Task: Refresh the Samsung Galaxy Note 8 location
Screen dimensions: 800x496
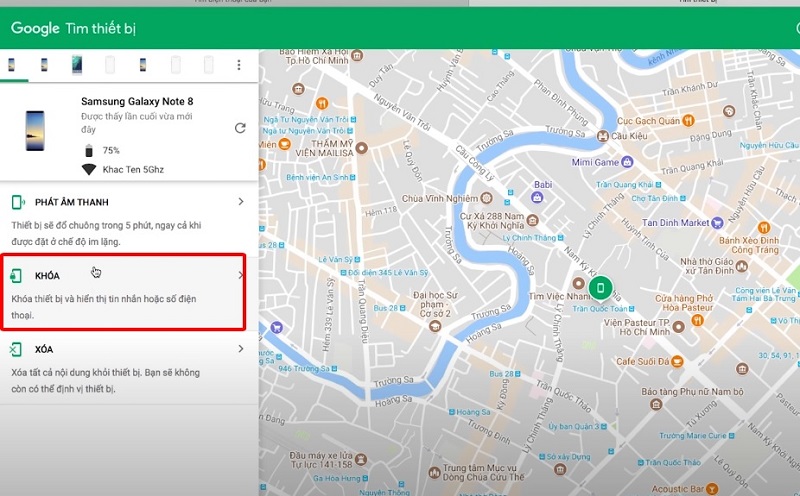Action: click(x=240, y=128)
